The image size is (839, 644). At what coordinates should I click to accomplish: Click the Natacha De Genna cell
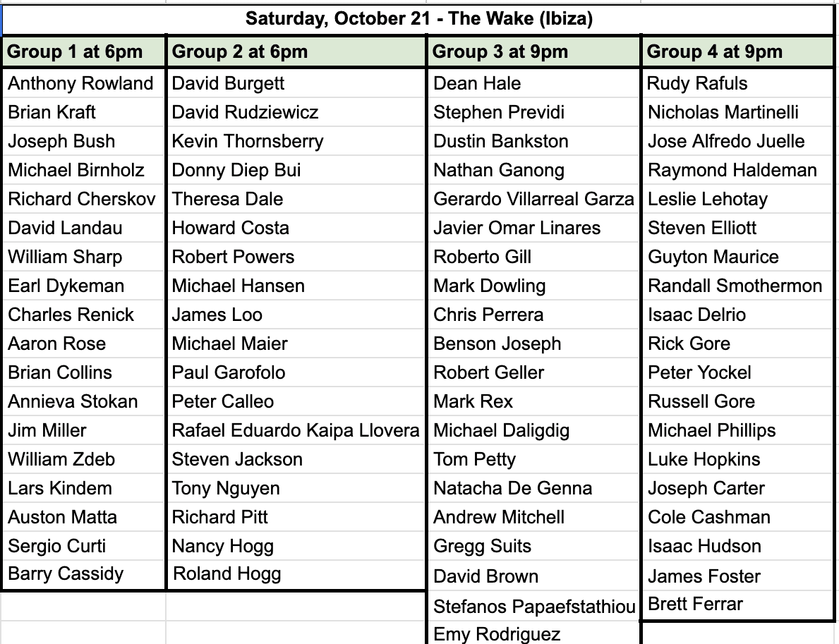pos(534,488)
